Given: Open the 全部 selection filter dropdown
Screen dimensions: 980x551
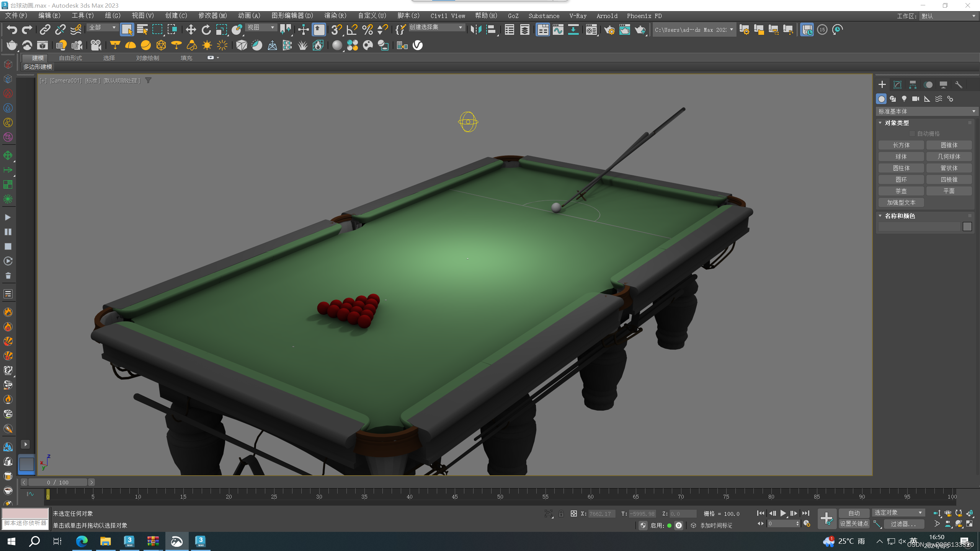Looking at the screenshot, I should (102, 28).
